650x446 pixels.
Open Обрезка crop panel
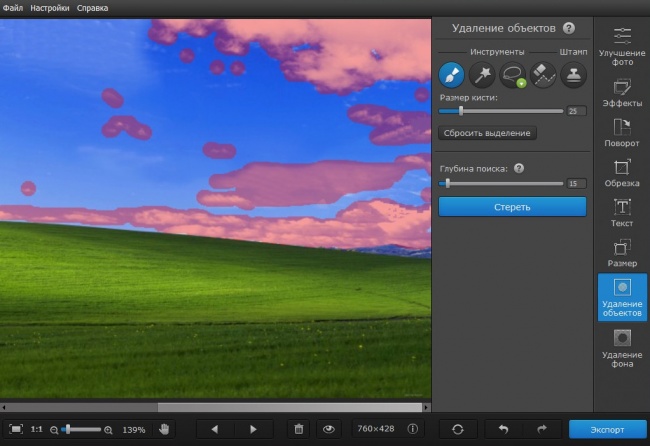(x=622, y=173)
